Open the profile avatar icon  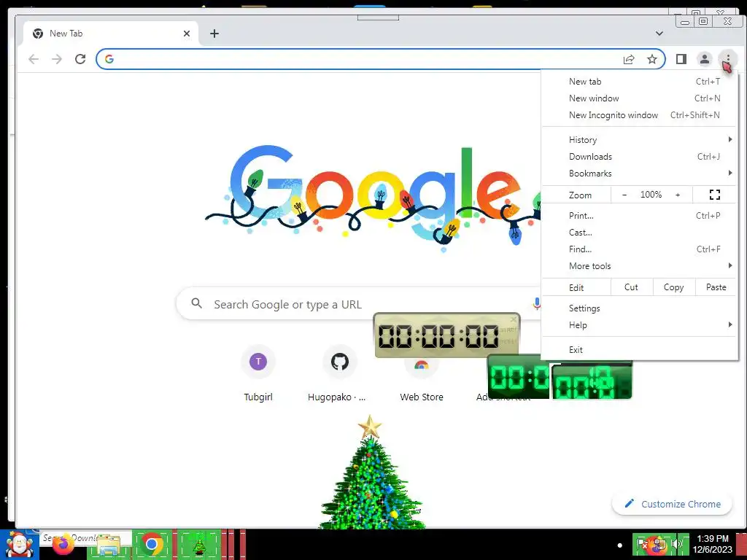coord(704,59)
